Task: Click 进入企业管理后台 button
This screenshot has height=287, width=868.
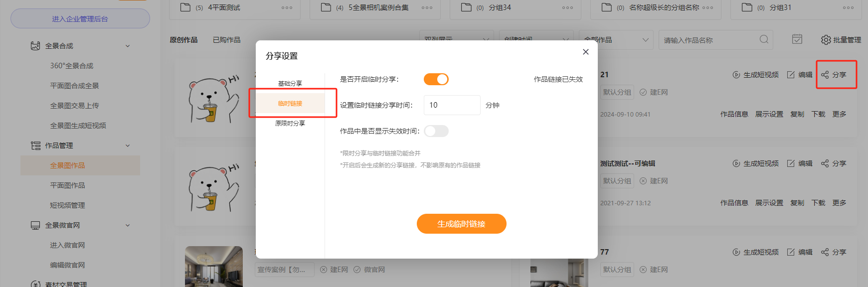Action: (80, 19)
